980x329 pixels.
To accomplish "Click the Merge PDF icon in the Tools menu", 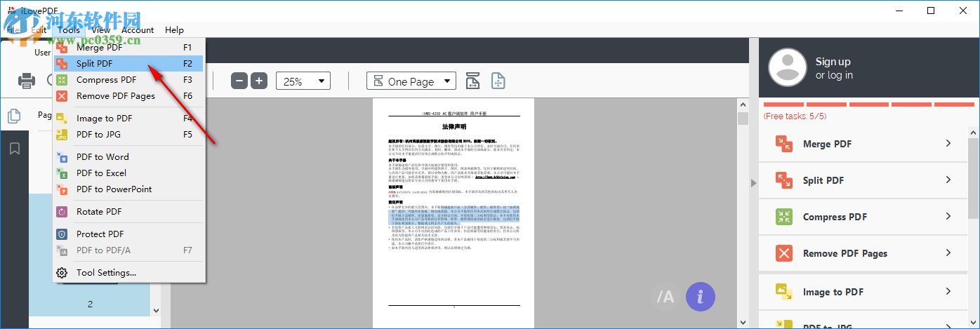I will [x=62, y=48].
